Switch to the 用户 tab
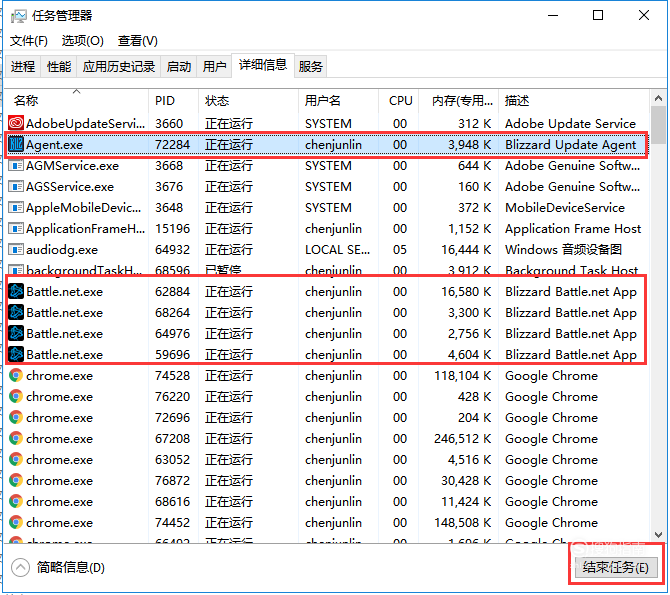This screenshot has width=670, height=595. [214, 66]
